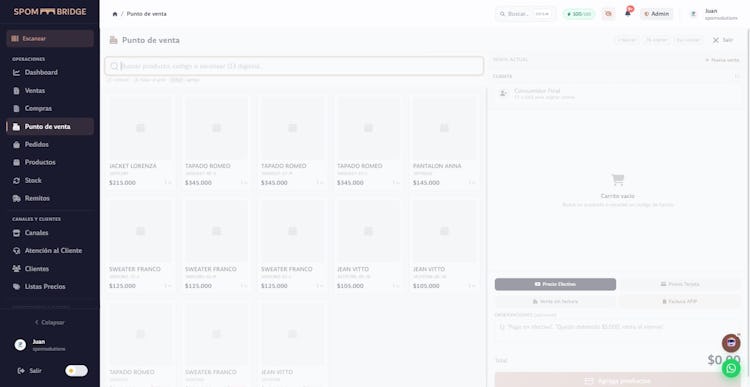Click the $215.000 price

[122, 183]
